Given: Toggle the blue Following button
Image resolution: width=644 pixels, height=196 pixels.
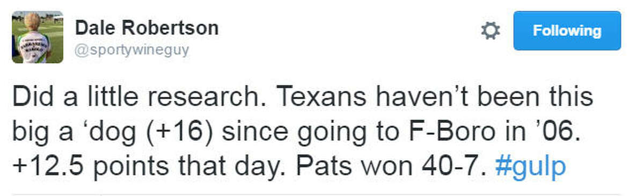Looking at the screenshot, I should coord(567,31).
